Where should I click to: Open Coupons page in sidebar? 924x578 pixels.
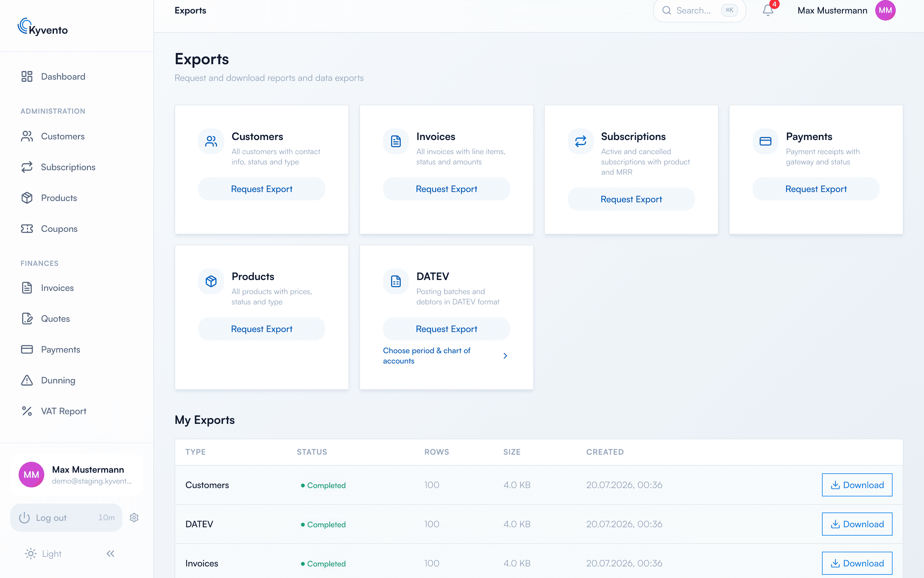77,229
